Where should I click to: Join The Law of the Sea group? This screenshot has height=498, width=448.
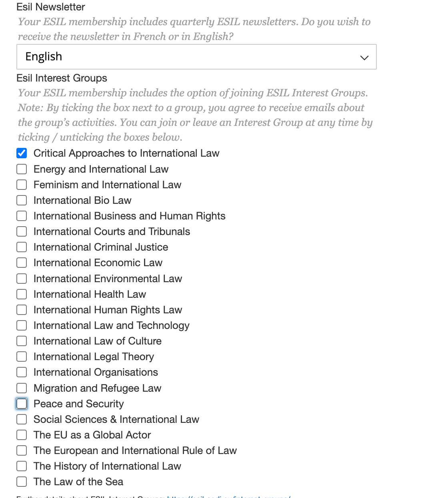click(x=22, y=482)
